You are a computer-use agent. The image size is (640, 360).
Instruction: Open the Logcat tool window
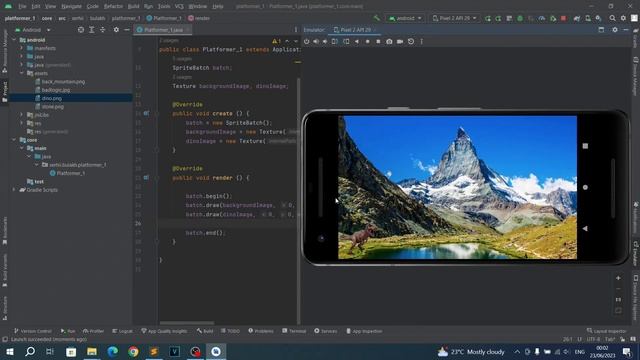pyautogui.click(x=122, y=331)
